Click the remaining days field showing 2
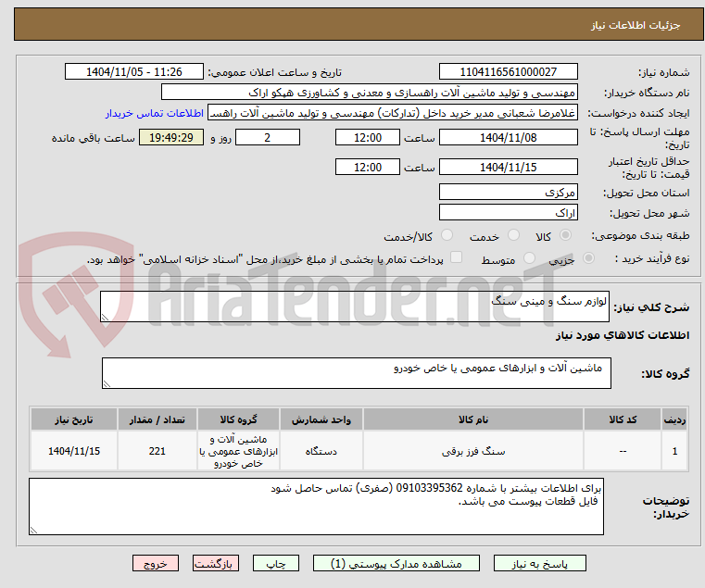Image resolution: width=705 pixels, height=588 pixels. 268,138
